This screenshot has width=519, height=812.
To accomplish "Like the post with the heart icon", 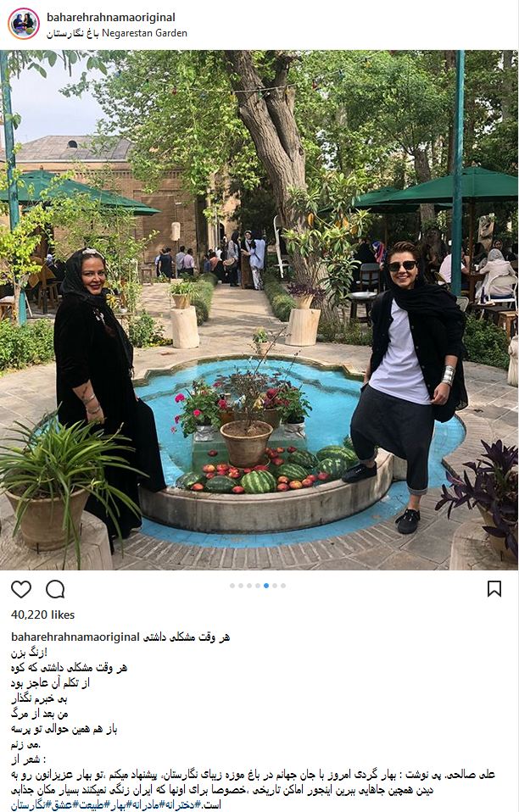I will tap(21, 589).
